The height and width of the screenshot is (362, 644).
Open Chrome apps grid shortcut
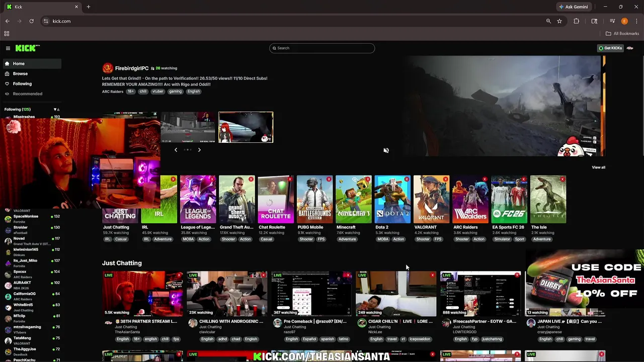click(7, 34)
